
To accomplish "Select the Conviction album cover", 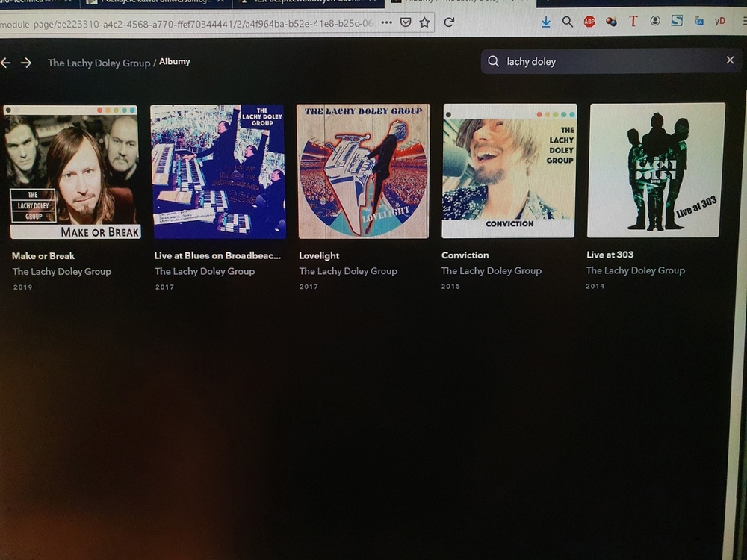I will pyautogui.click(x=509, y=170).
